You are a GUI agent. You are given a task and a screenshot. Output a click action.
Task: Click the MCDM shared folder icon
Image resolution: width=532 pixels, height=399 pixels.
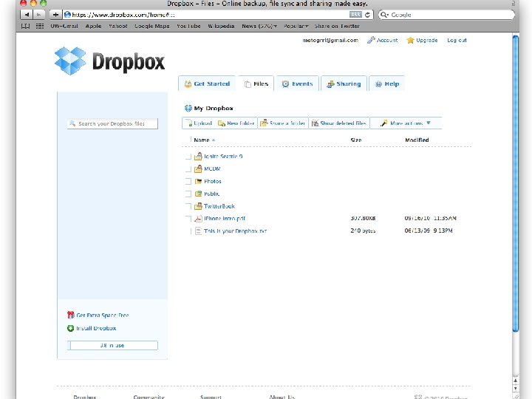click(x=198, y=168)
